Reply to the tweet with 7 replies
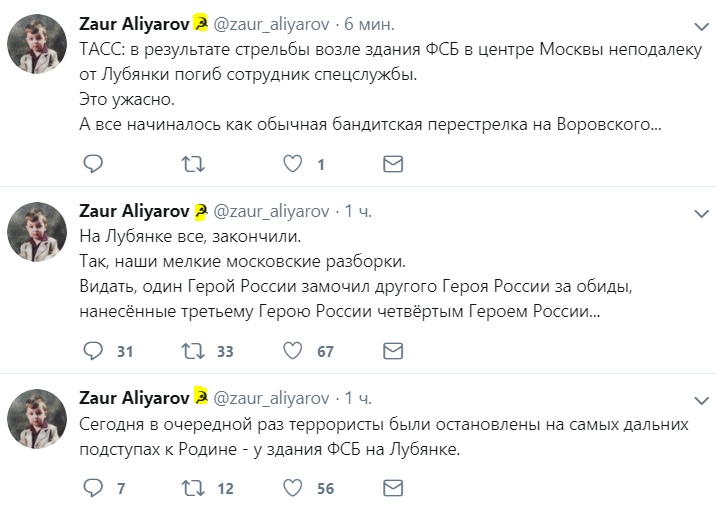The height and width of the screenshot is (510, 716). coord(92,488)
